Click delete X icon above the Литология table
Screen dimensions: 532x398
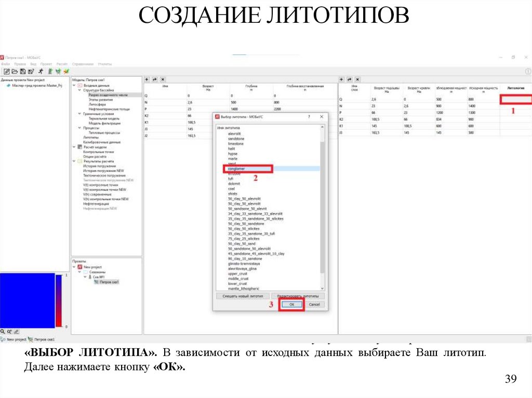(357, 79)
